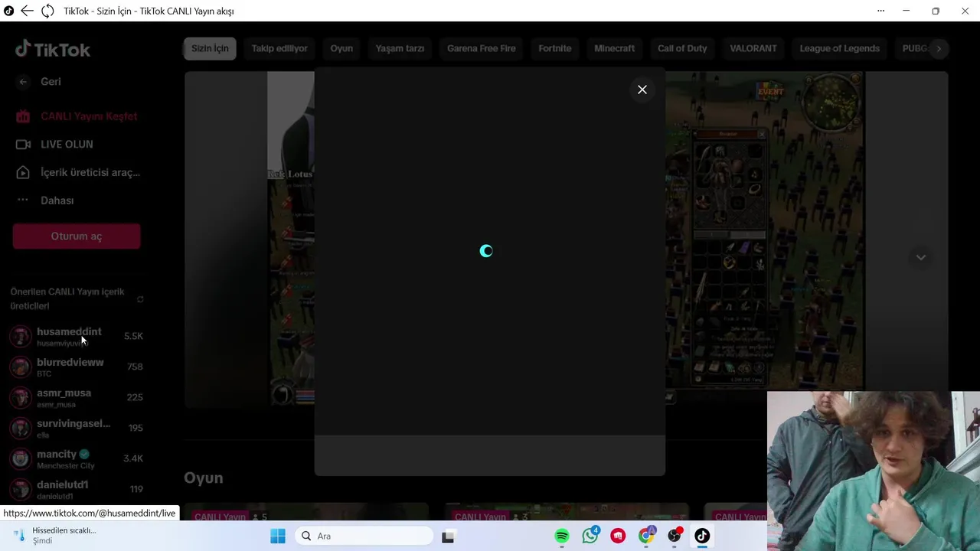Click the husameddint profile avatar
The height and width of the screenshot is (551, 980).
(21, 336)
